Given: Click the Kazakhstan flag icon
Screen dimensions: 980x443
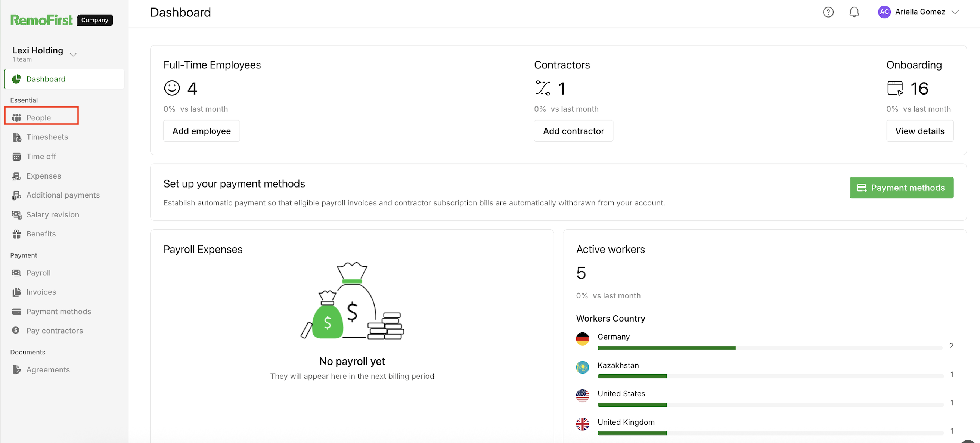Looking at the screenshot, I should click(x=582, y=367).
